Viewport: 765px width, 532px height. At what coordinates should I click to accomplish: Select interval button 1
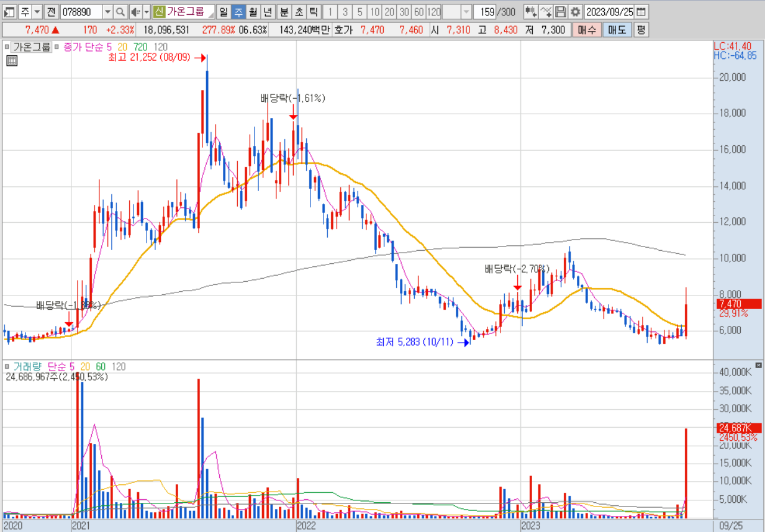pos(330,12)
